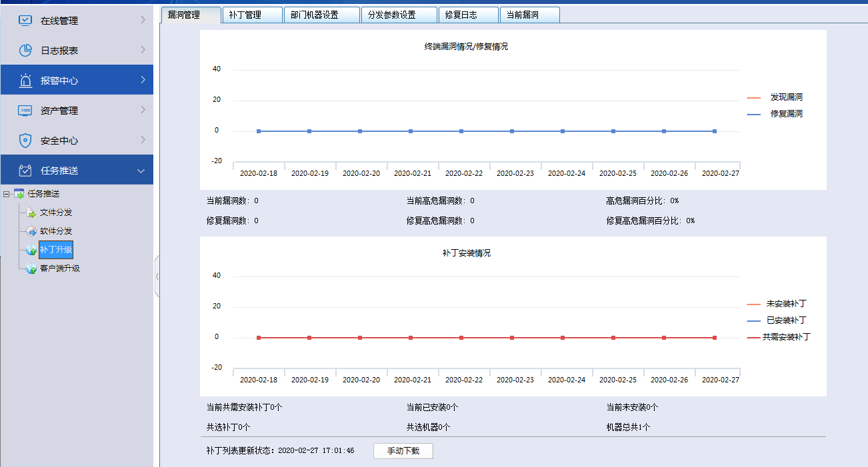Click the 任务推送 calendar check icon
868x467 pixels.
pos(25,171)
